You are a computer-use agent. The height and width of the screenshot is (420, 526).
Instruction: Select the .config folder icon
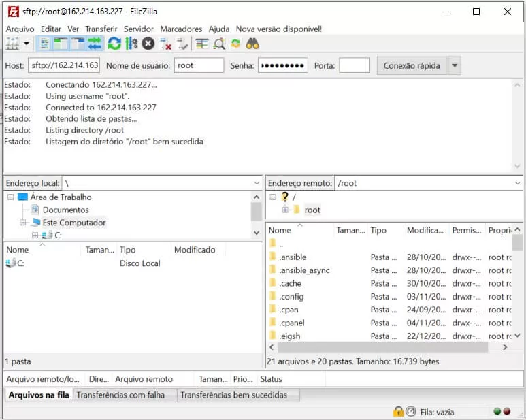tap(273, 296)
